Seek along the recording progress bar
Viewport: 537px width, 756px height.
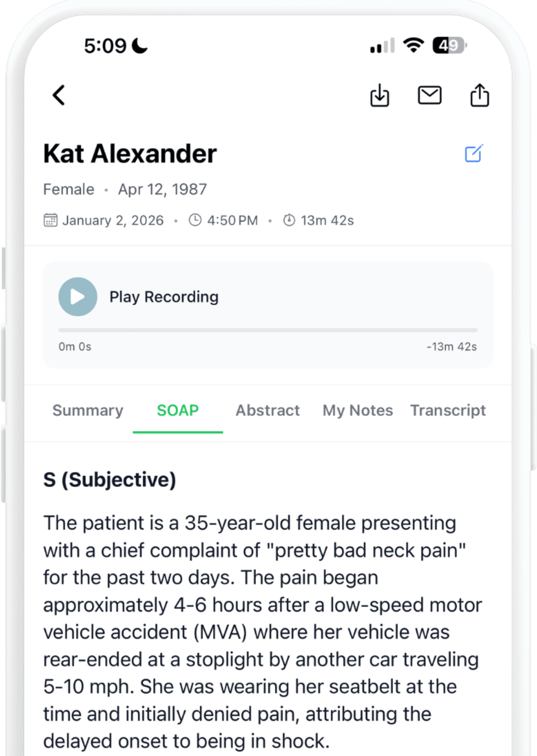click(x=268, y=330)
